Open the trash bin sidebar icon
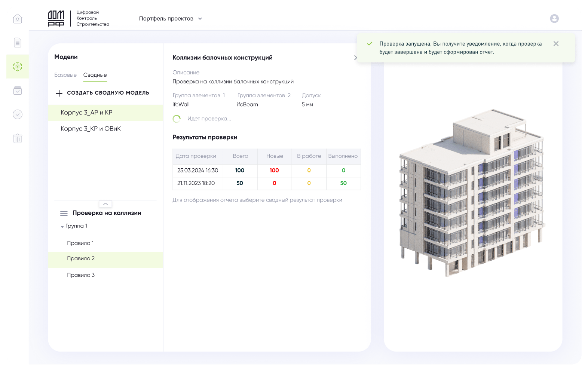Image resolution: width=588 pixels, height=371 pixels. [18, 138]
